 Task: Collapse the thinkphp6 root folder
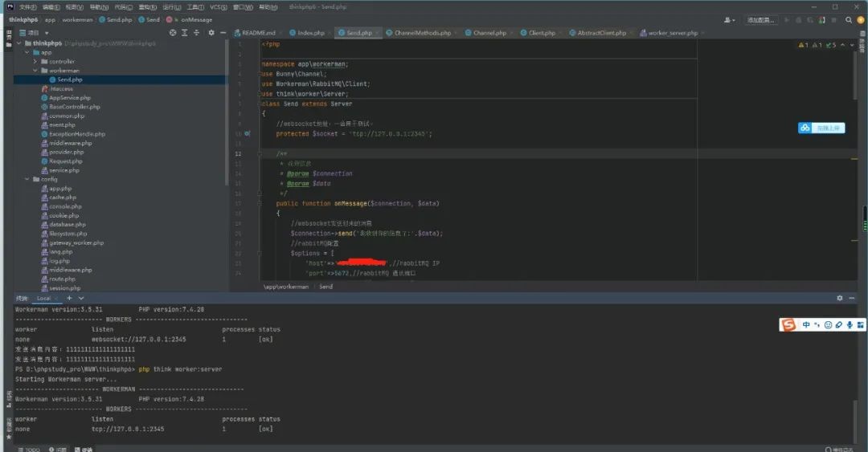(18, 43)
